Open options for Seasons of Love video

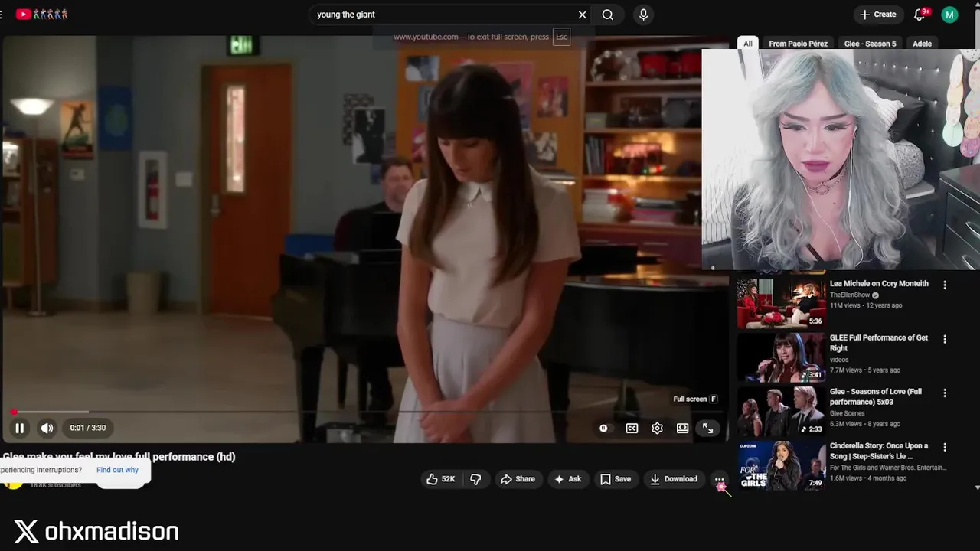click(945, 393)
